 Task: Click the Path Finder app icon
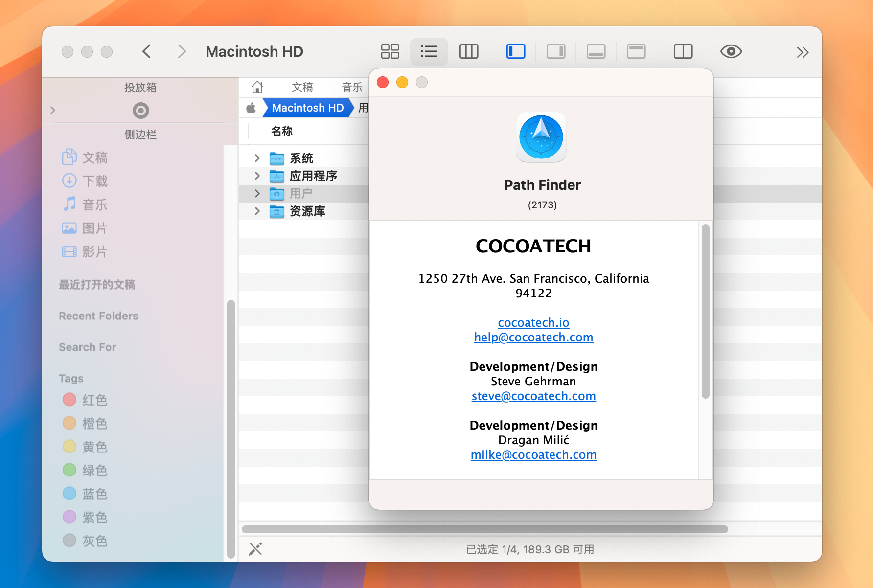click(x=541, y=137)
